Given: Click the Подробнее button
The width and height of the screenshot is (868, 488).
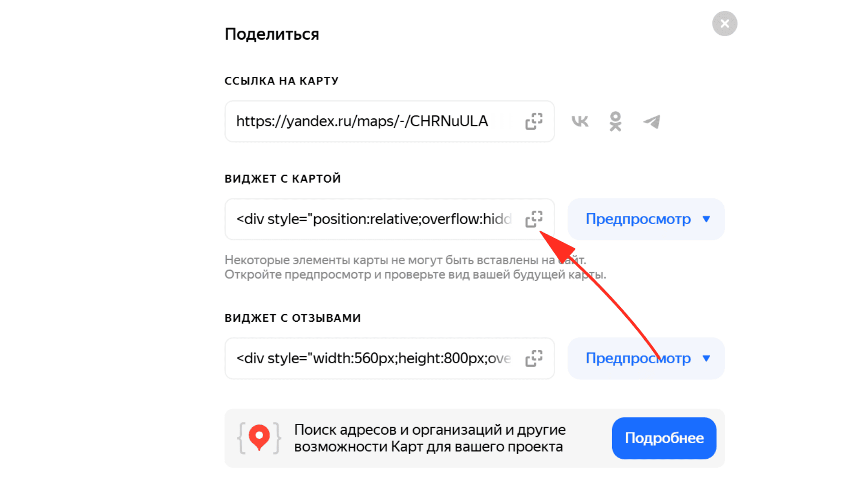Looking at the screenshot, I should pyautogui.click(x=664, y=438).
